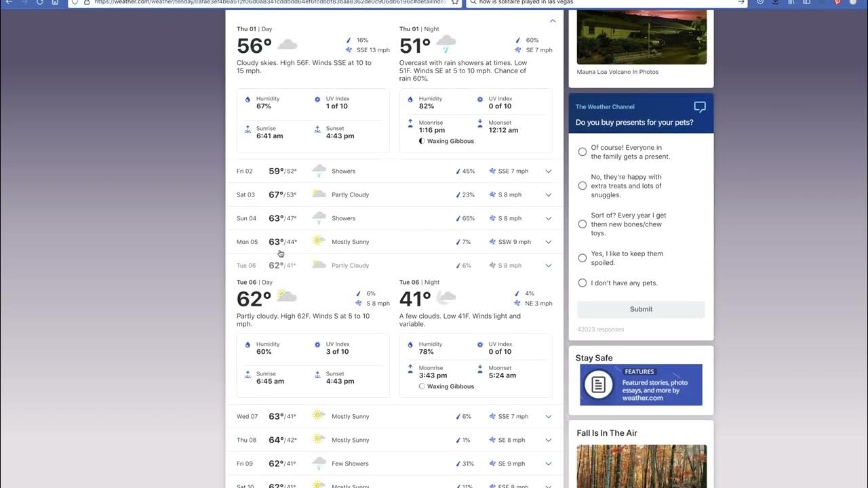
Task: Expand the Mon 05 forecast row
Action: (x=549, y=242)
